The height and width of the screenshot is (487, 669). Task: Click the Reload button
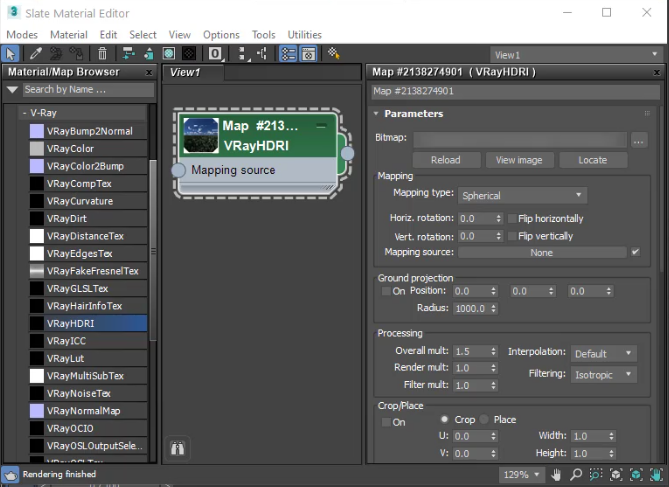pos(446,160)
